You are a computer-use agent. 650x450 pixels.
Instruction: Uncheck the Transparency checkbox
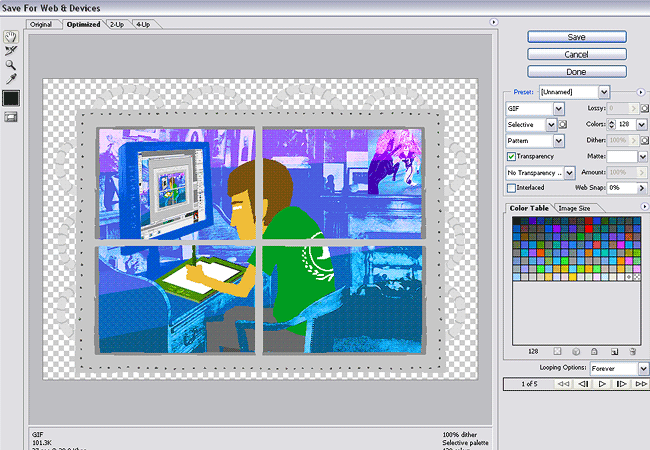(512, 157)
